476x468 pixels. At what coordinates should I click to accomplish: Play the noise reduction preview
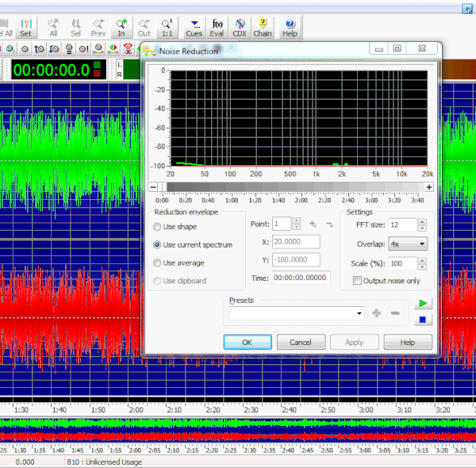(424, 304)
